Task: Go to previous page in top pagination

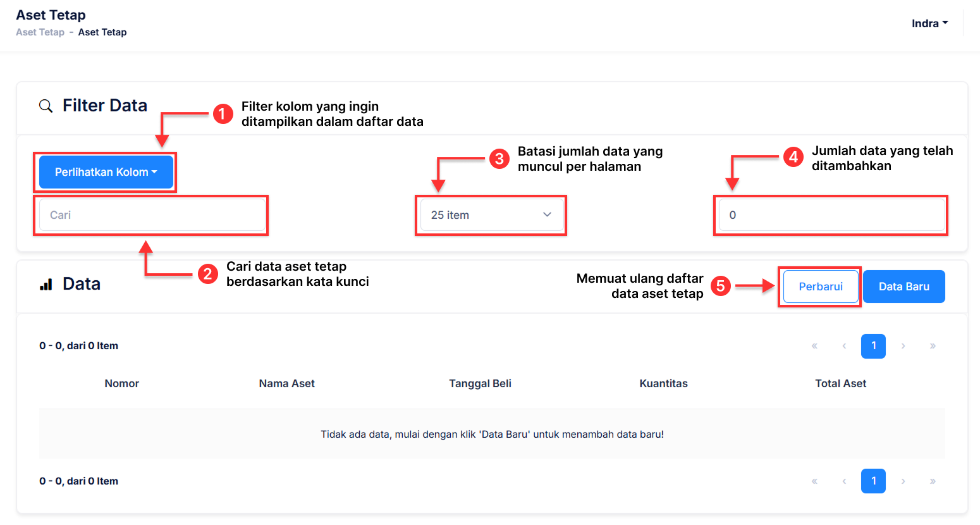Action: (844, 346)
